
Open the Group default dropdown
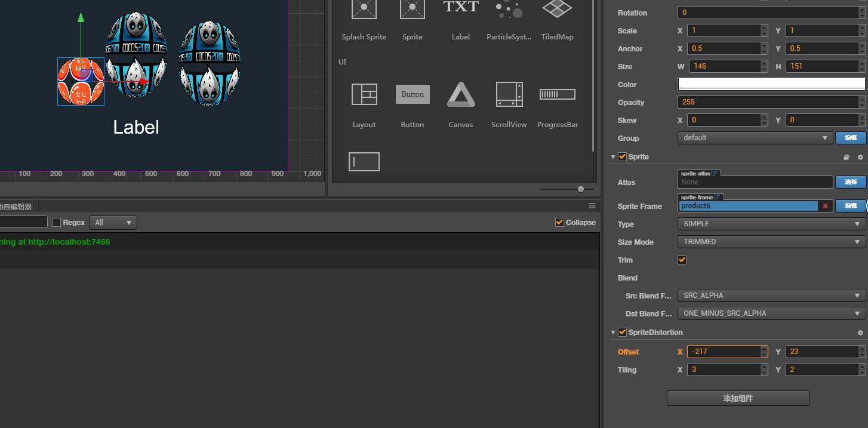point(755,138)
